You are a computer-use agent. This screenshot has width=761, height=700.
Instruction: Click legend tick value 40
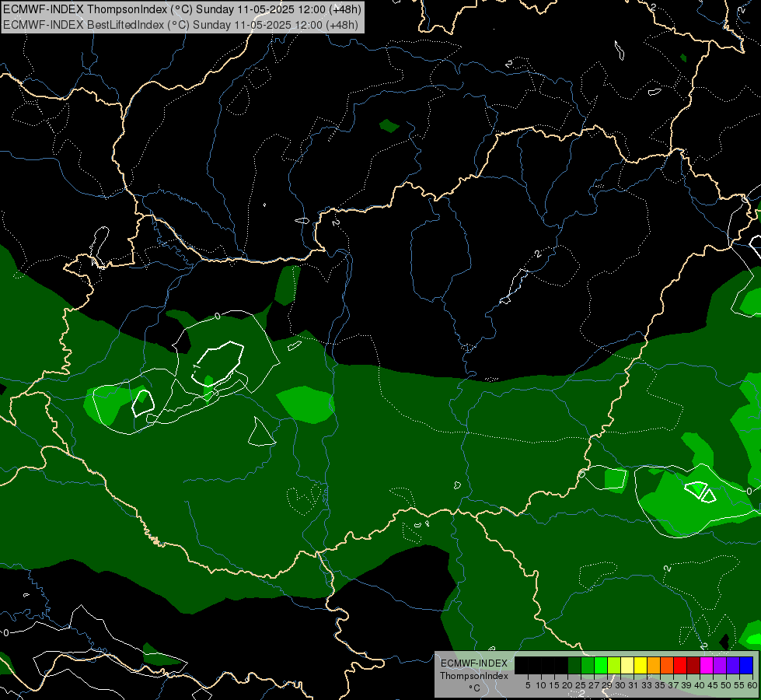tap(700, 685)
